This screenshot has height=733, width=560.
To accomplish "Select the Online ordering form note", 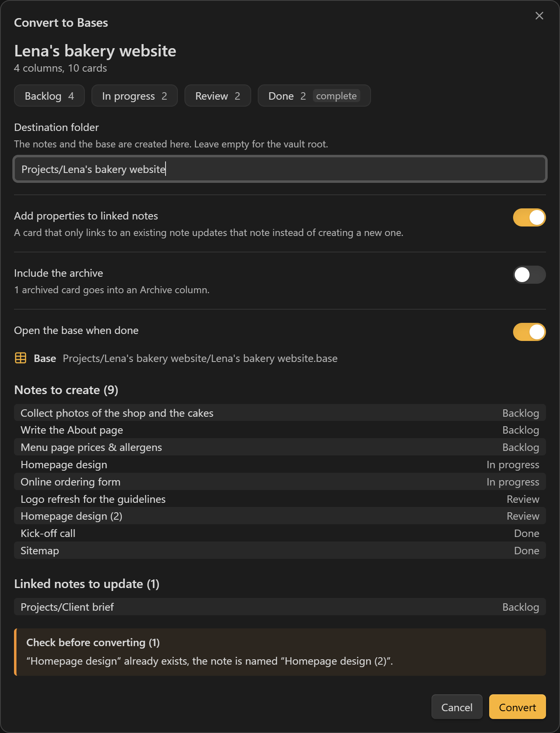I will pyautogui.click(x=280, y=481).
